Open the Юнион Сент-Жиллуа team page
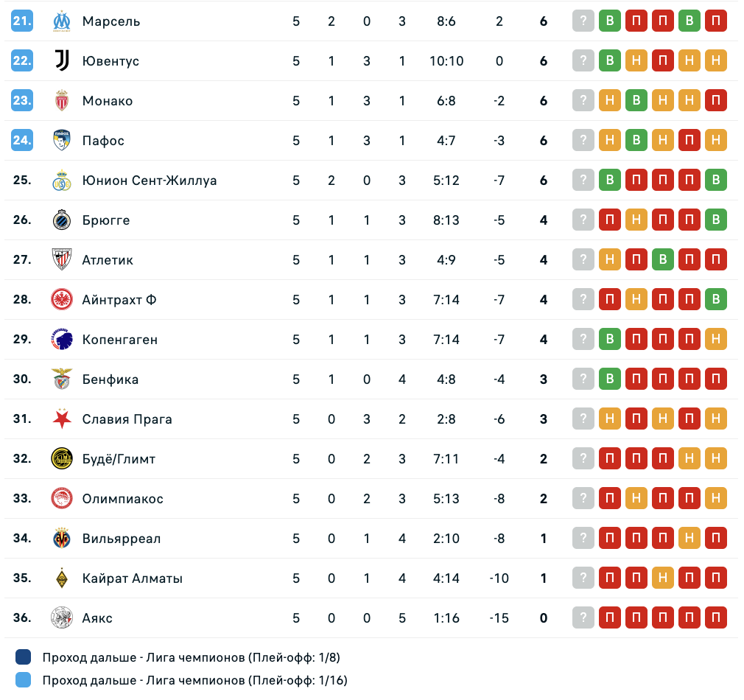The width and height of the screenshot is (744, 700). click(x=150, y=181)
